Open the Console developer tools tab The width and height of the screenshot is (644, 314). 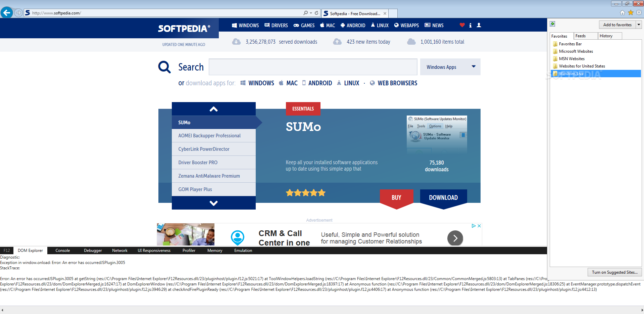click(x=63, y=251)
